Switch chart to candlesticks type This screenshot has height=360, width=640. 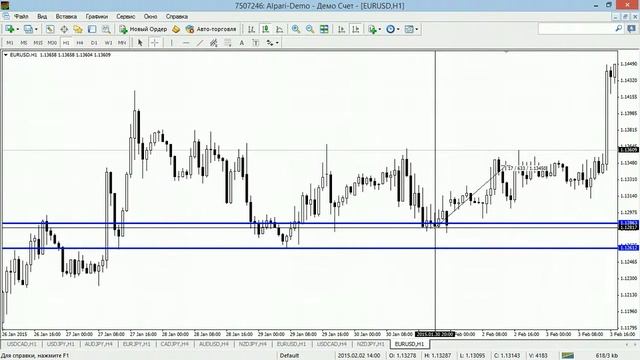(x=265, y=29)
